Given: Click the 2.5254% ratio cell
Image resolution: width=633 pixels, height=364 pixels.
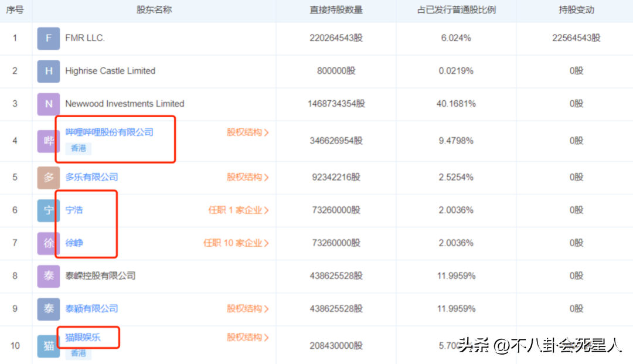Looking at the screenshot, I should pyautogui.click(x=456, y=177).
